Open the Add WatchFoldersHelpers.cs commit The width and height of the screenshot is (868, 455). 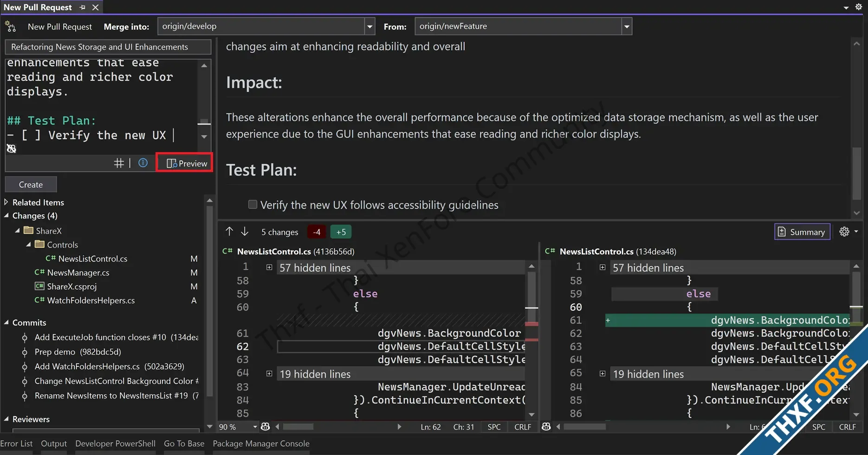pyautogui.click(x=109, y=366)
